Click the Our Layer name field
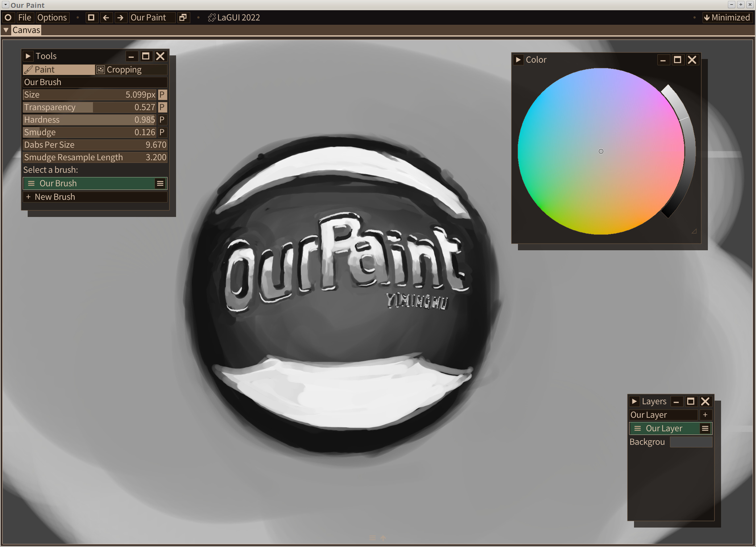 click(663, 415)
